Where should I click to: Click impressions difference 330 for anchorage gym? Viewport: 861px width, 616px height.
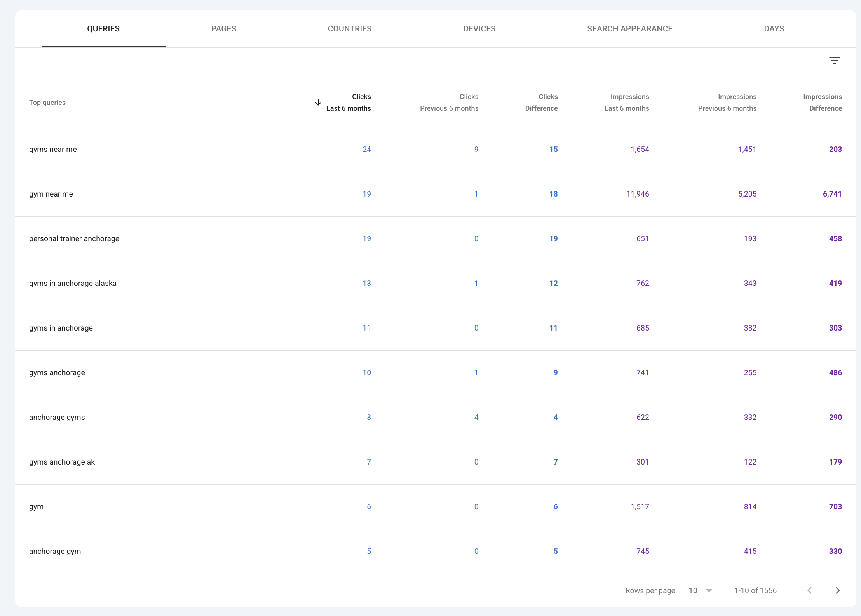(x=835, y=552)
